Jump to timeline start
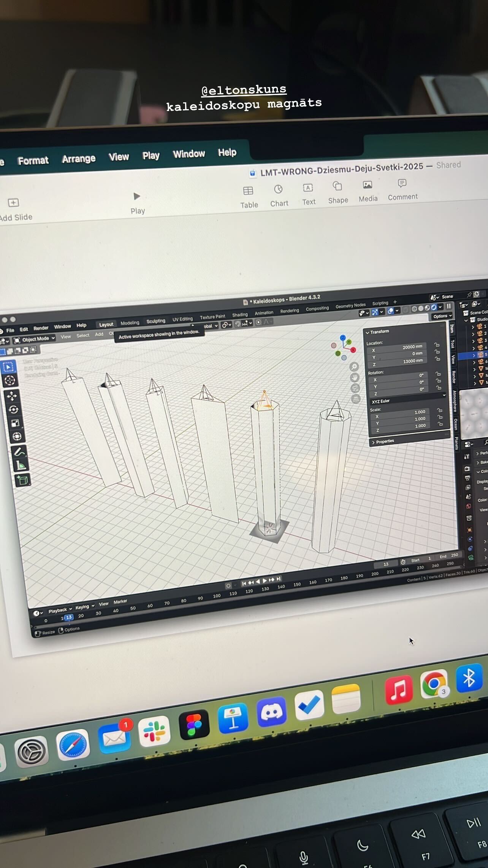The width and height of the screenshot is (488, 868). tap(244, 583)
